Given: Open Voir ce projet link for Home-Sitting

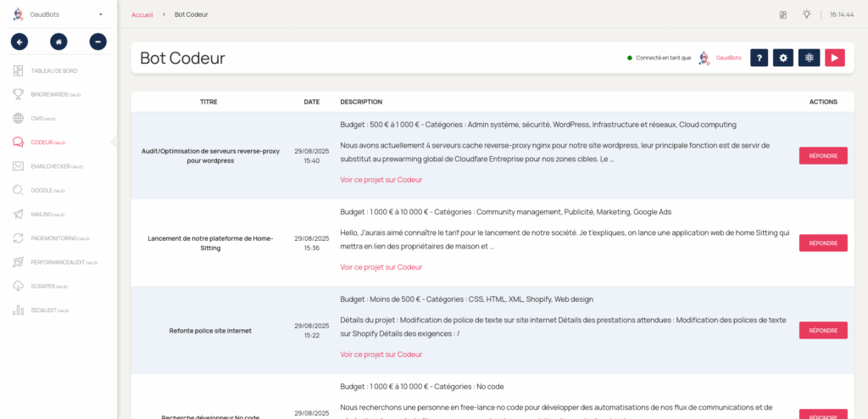Looking at the screenshot, I should pos(381,267).
